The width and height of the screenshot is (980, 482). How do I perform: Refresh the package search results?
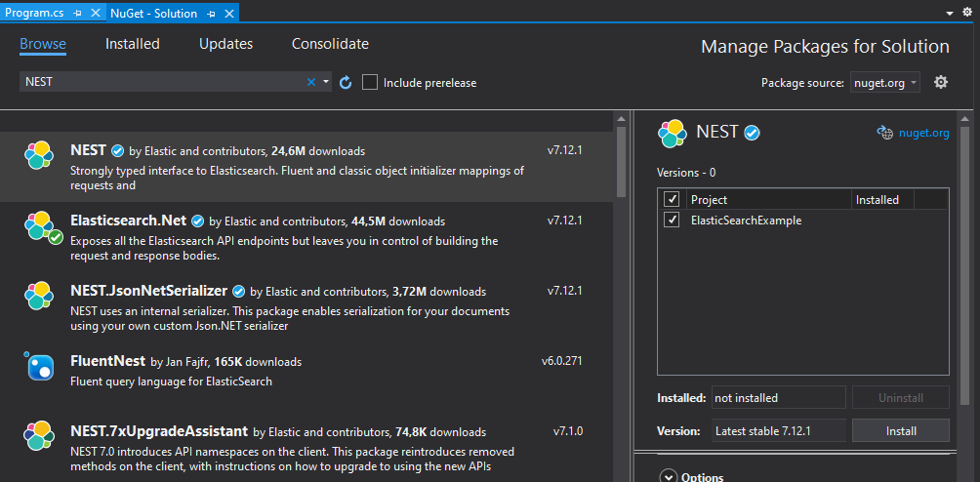click(x=346, y=82)
